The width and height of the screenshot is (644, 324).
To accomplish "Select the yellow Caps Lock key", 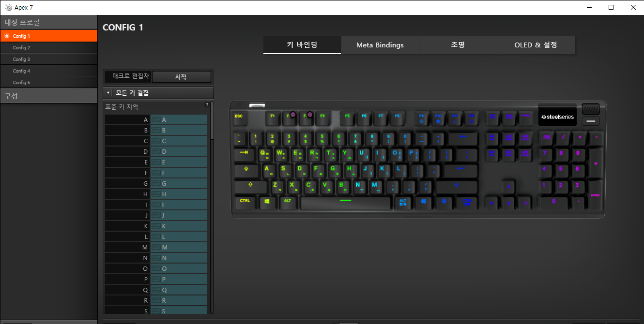I will pyautogui.click(x=246, y=170).
